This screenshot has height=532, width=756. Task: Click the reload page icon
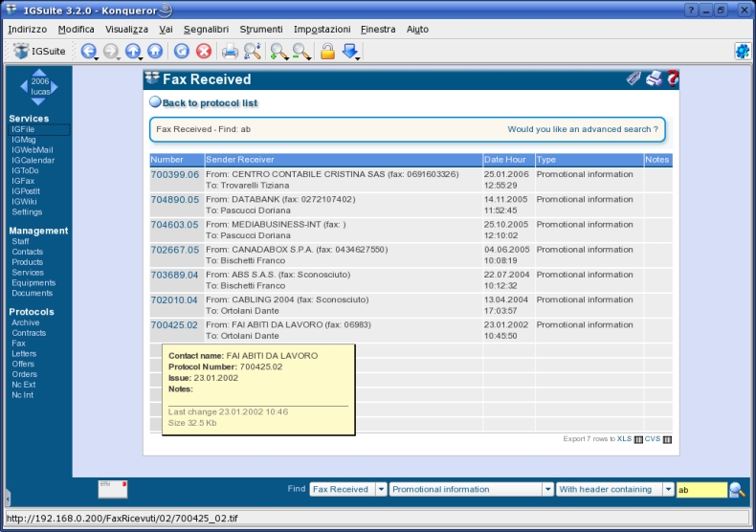click(x=181, y=51)
